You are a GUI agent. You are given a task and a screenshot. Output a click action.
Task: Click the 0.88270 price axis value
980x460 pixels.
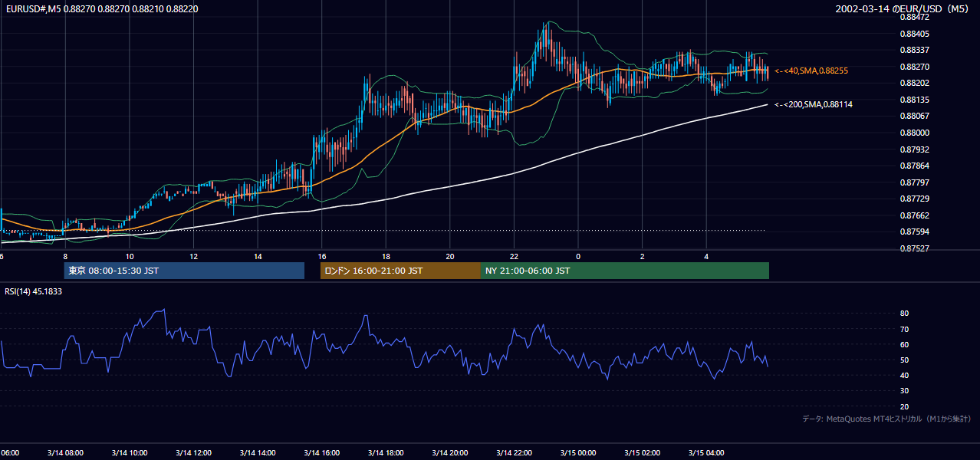coord(914,67)
